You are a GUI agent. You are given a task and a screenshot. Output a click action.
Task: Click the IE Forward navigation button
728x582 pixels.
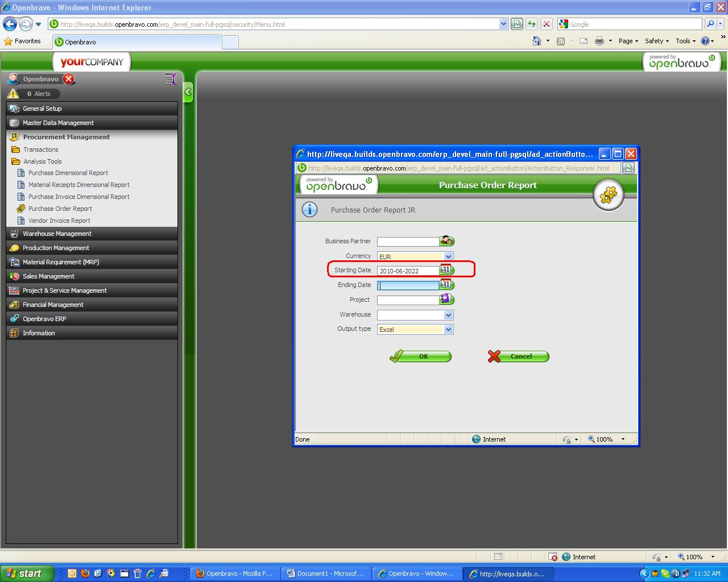26,24
